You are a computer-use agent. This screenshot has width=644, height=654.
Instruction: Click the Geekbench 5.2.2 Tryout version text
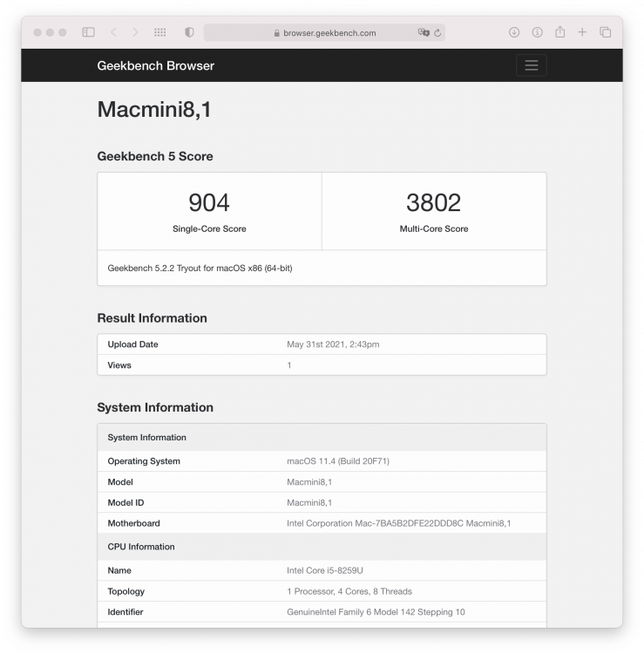200,269
